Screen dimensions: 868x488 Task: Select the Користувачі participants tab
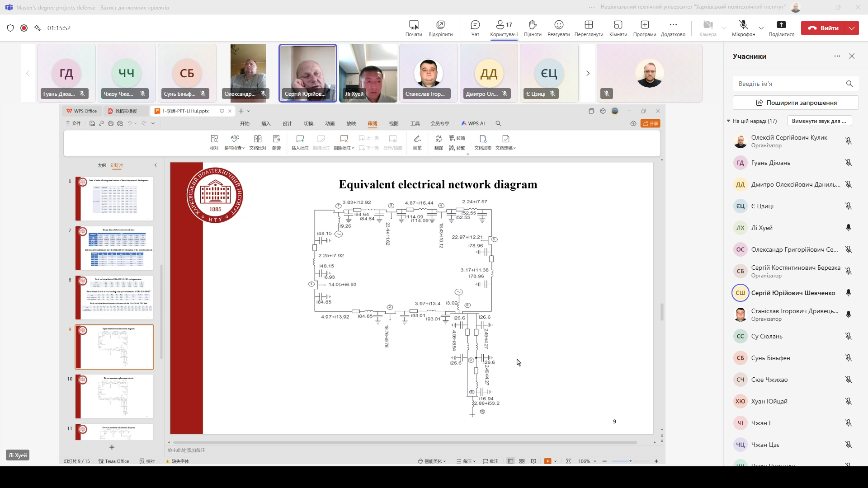tap(504, 28)
